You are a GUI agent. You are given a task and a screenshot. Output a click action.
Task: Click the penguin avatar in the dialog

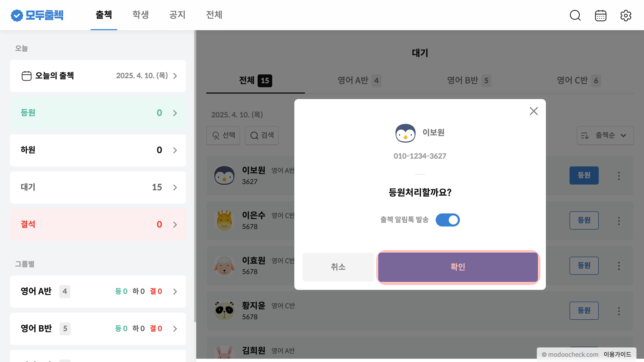405,133
